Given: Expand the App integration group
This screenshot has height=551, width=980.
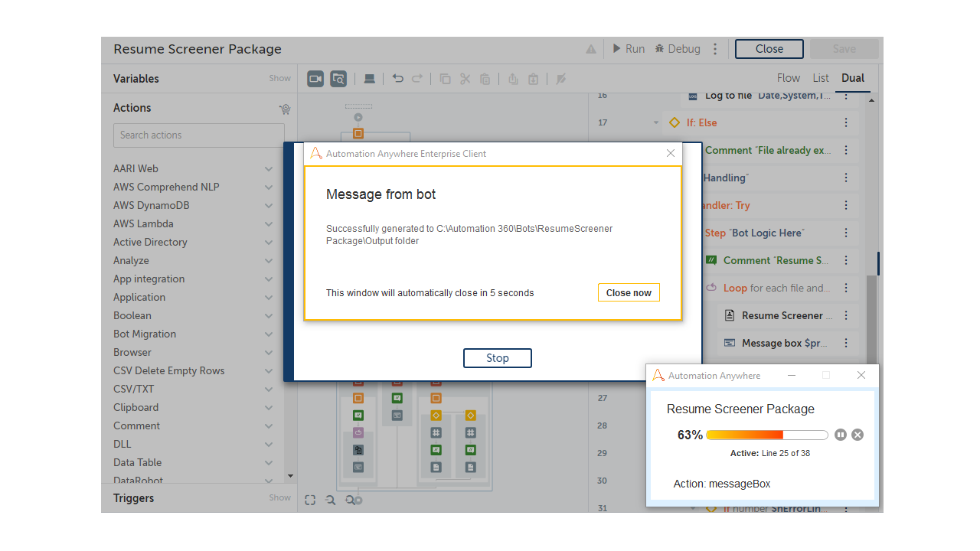Looking at the screenshot, I should click(269, 279).
